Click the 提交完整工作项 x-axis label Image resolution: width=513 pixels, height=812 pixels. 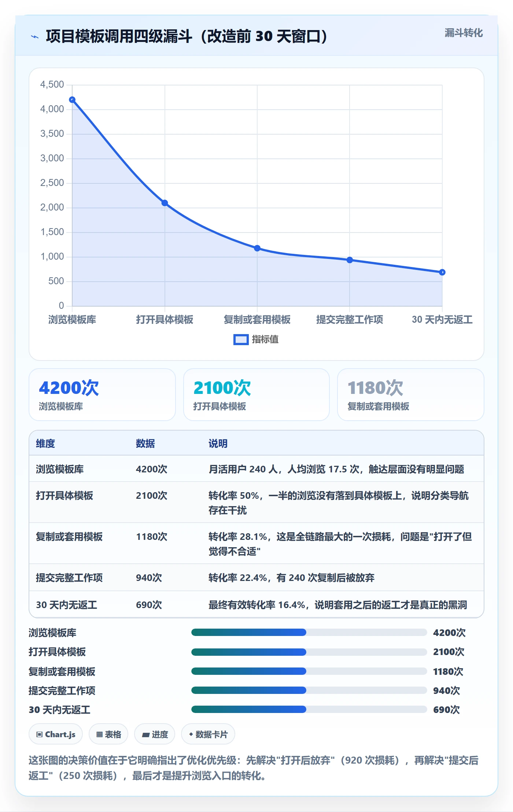click(350, 319)
